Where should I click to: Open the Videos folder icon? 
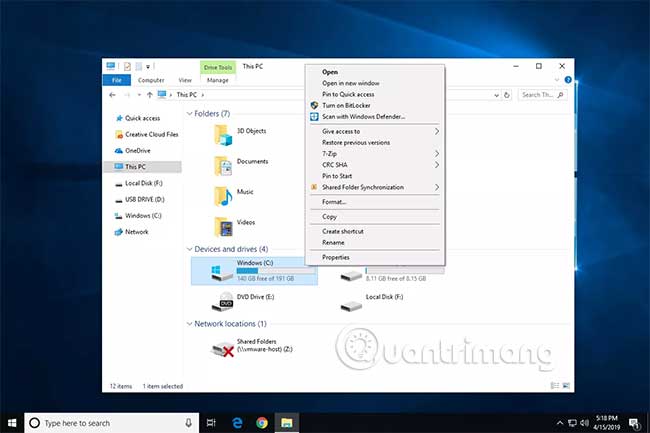(223, 227)
